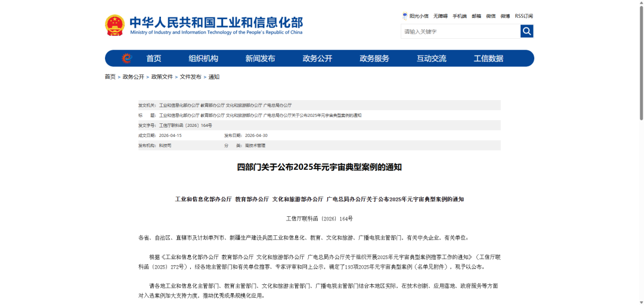Click the 发布机构 value 科技司

click(x=165, y=145)
